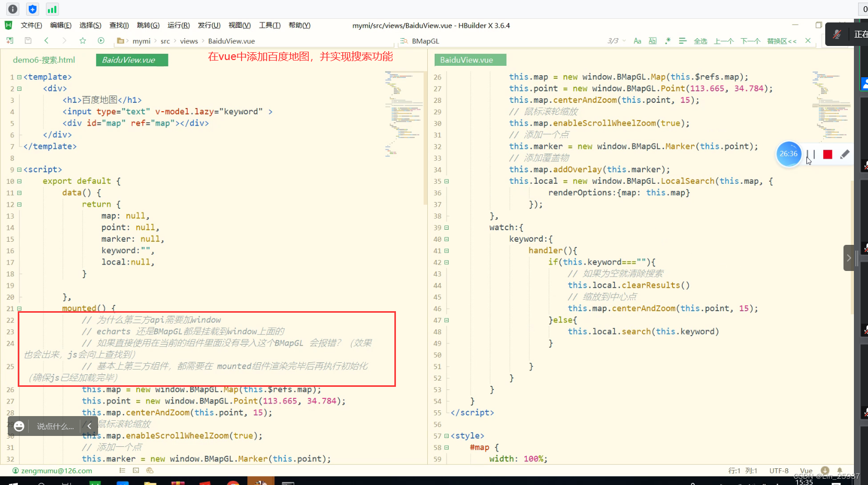Image resolution: width=868 pixels, height=485 pixels.
Task: Click the info icon at top-left
Action: point(13,9)
